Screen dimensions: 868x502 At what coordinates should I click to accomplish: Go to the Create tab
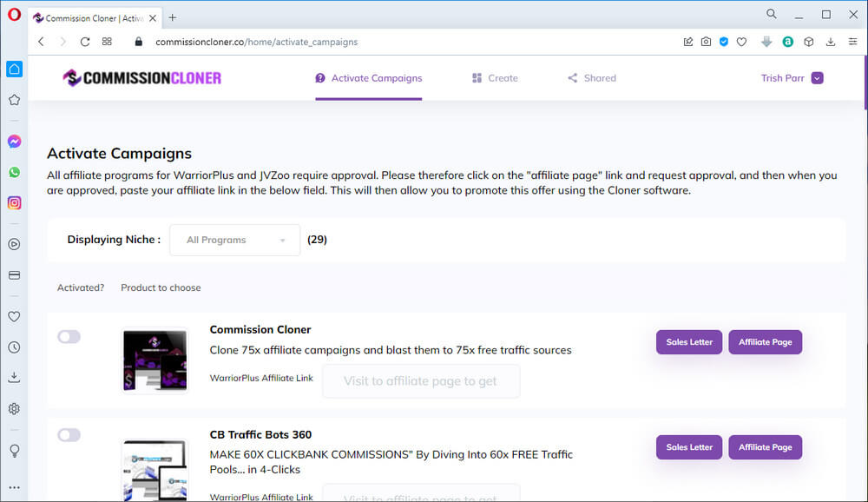pyautogui.click(x=495, y=78)
